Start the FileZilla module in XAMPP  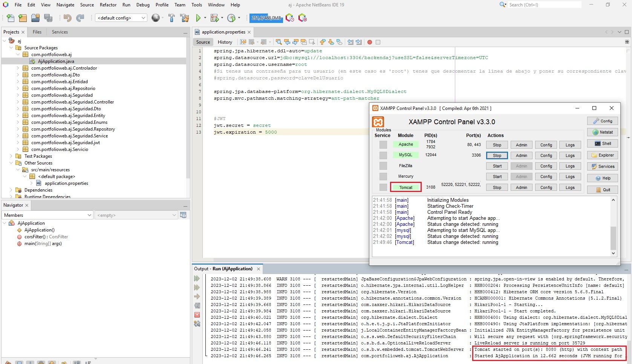click(497, 166)
